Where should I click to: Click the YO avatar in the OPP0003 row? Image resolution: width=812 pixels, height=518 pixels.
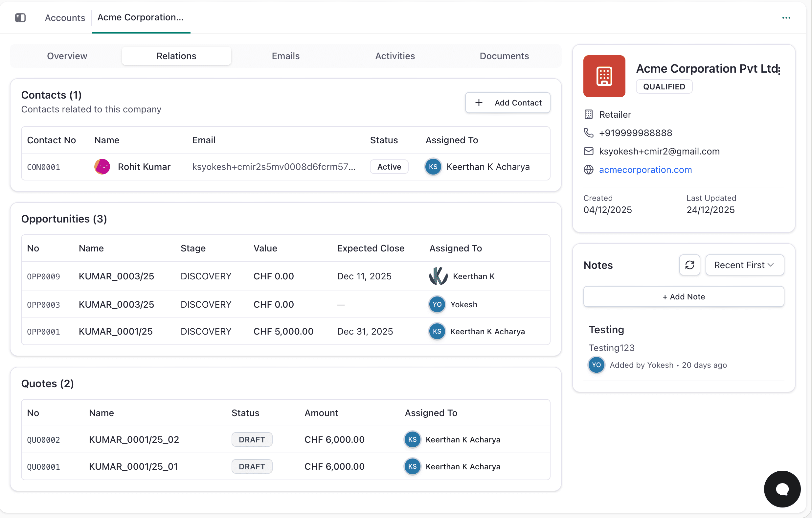click(x=437, y=304)
